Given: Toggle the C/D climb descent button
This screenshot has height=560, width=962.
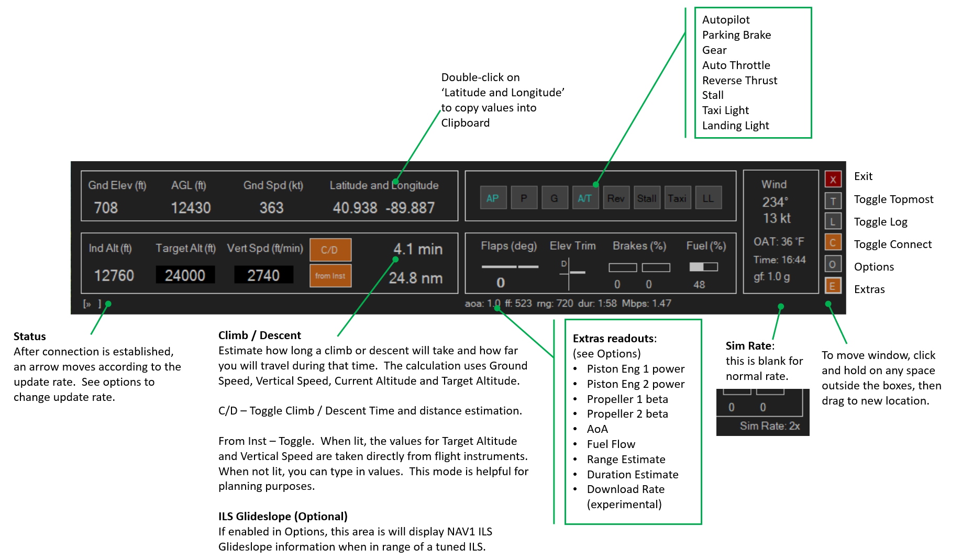Looking at the screenshot, I should click(x=330, y=250).
